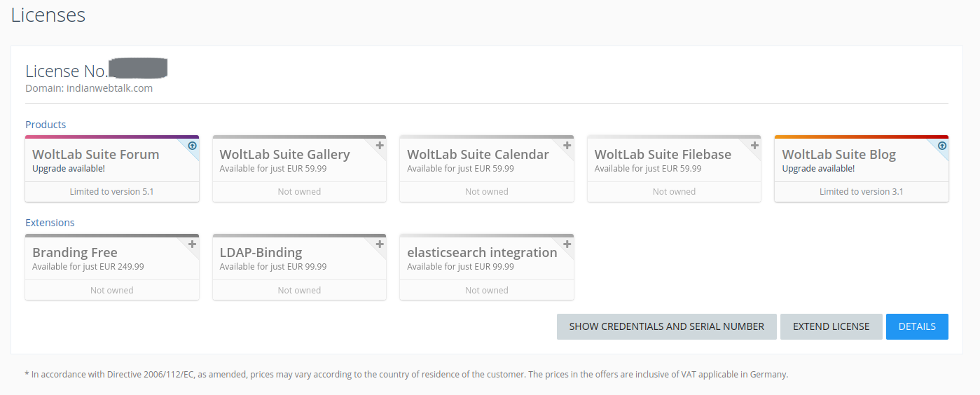980x395 pixels.
Task: Click the upgrade arrow icon on WoltLab Suite Forum
Action: [x=193, y=146]
